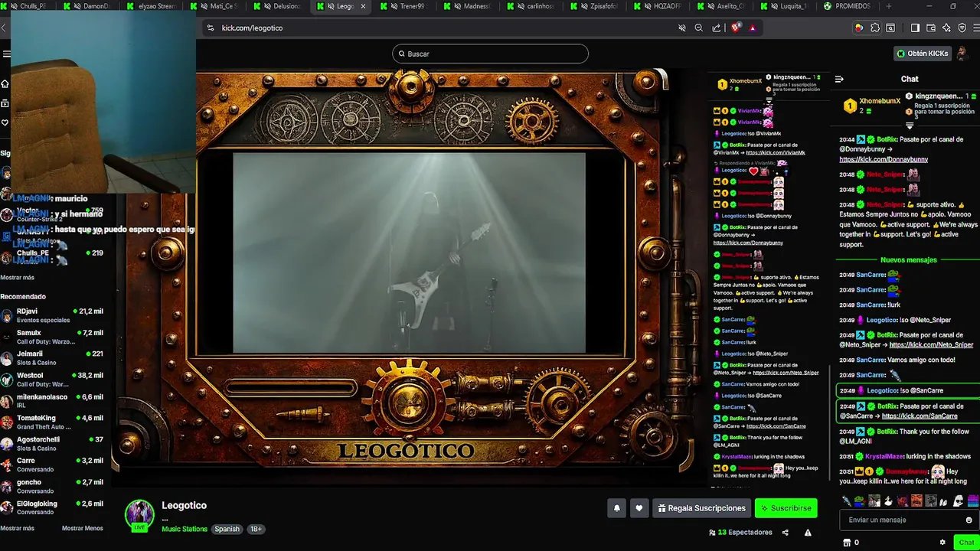Expand followed channels with Mostrar más
The width and height of the screenshot is (980, 551).
point(17,278)
